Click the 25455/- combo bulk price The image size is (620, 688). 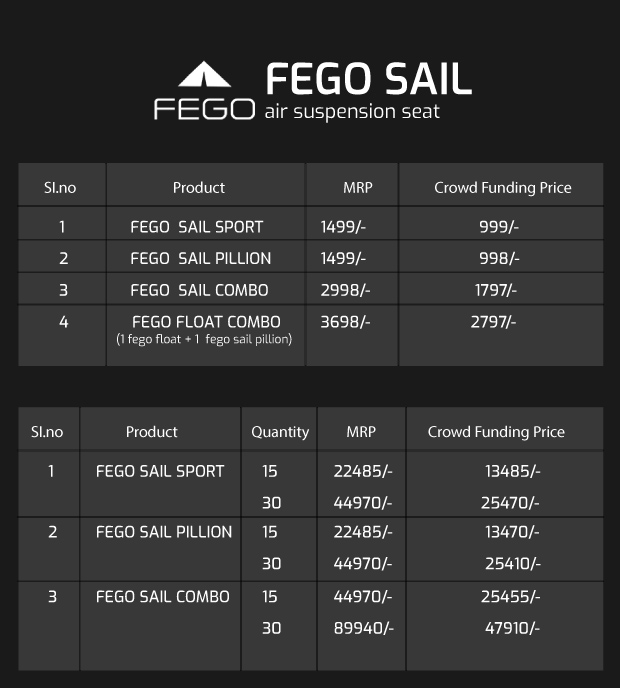click(x=511, y=597)
